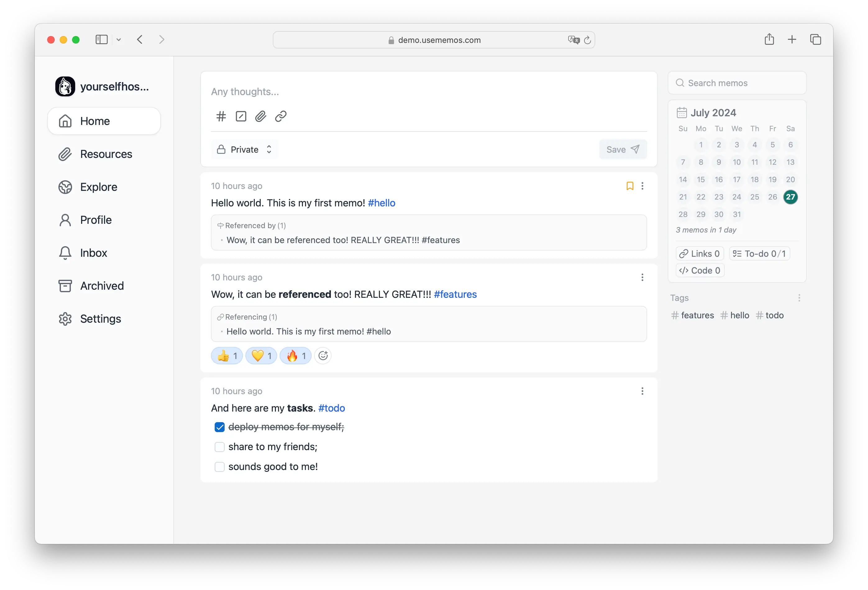Check the "share to my friends" task
This screenshot has width=868, height=590.
220,447
